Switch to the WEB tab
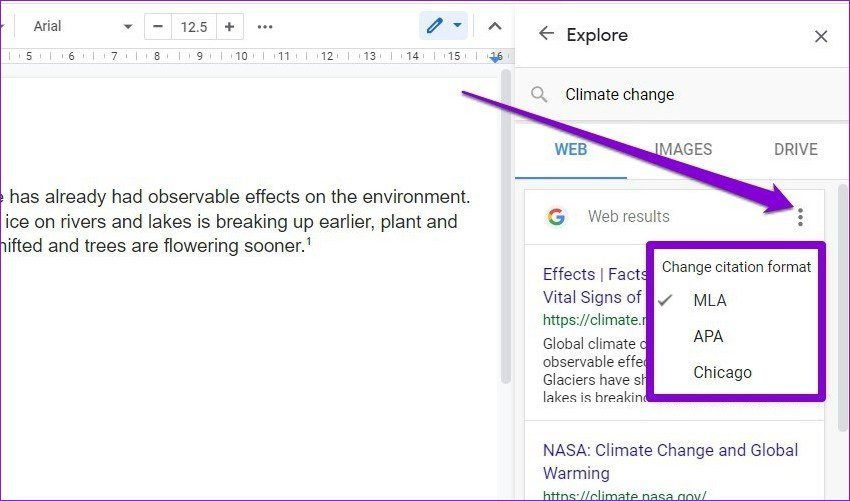This screenshot has height=501, width=850. tap(570, 149)
